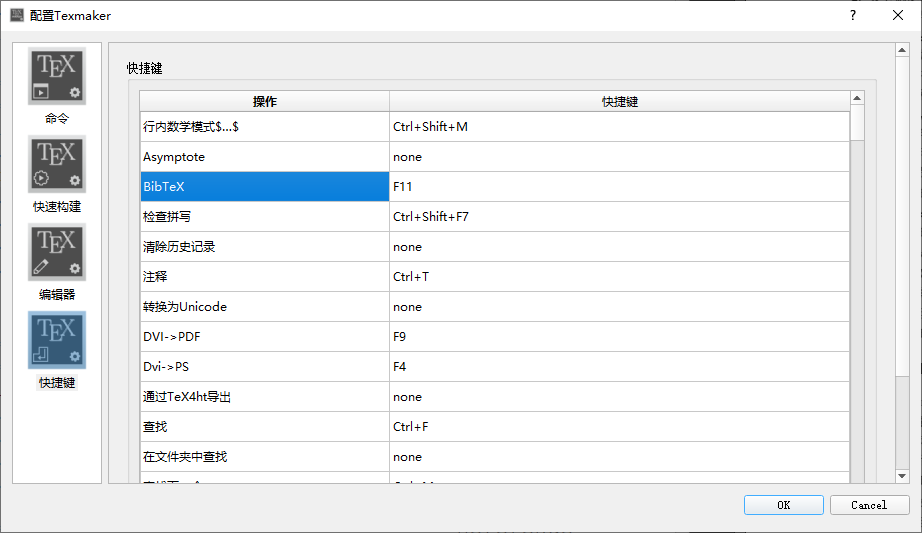This screenshot has width=922, height=533.
Task: Click the Texmaker title bar icon
Action: tap(17, 15)
